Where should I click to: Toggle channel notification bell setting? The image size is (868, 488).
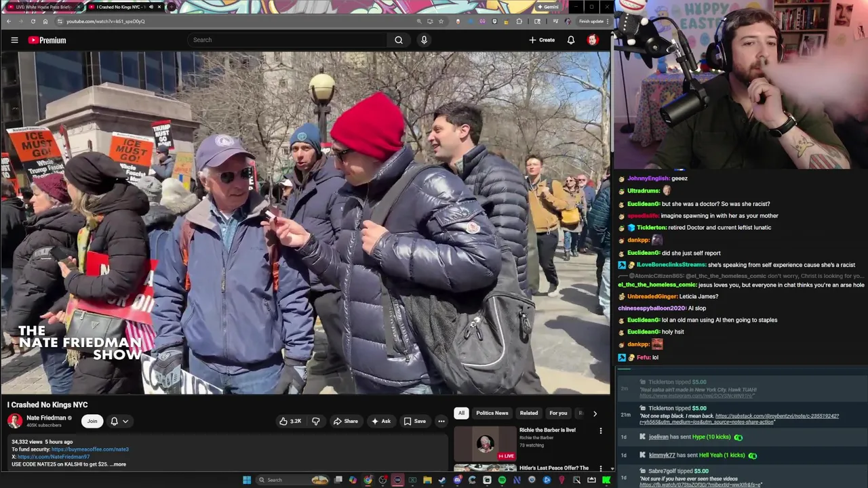pos(114,421)
